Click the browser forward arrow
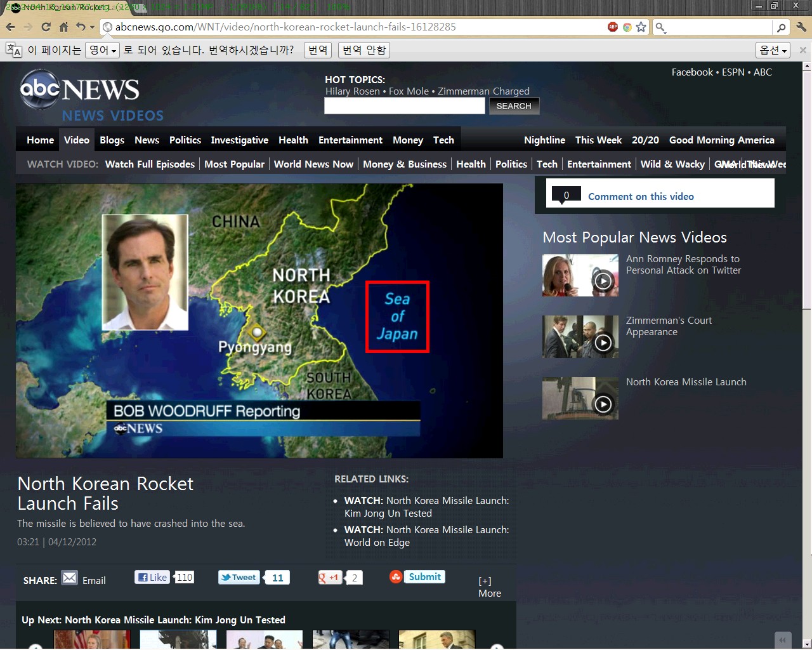 click(28, 27)
